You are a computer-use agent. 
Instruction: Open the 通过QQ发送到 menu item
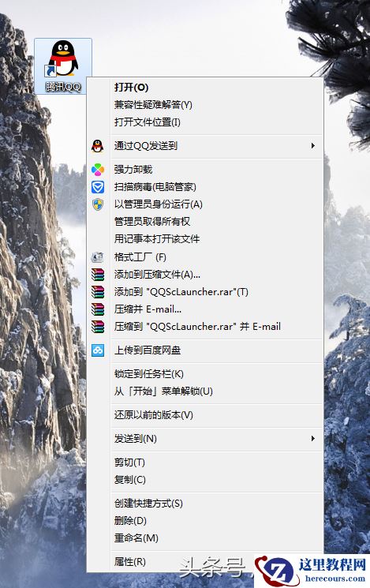(x=205, y=146)
